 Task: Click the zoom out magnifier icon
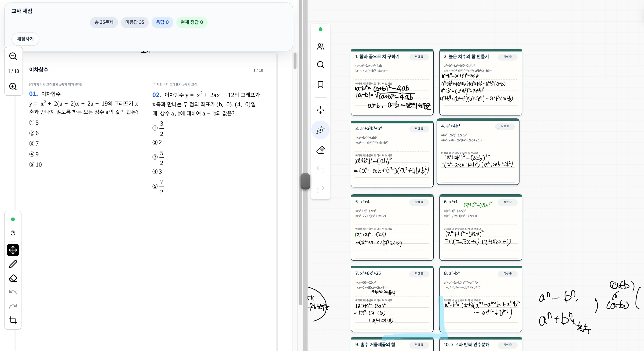point(13,56)
